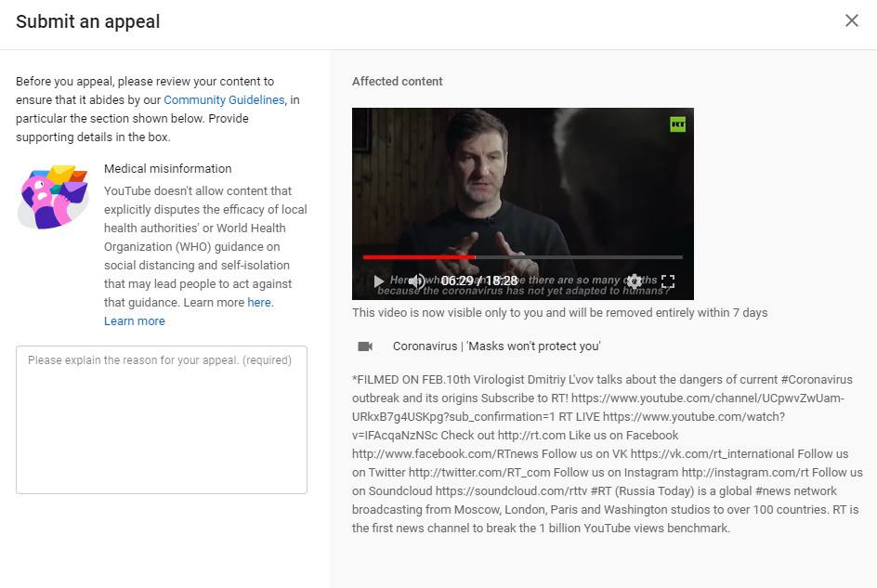Open video settings gear
The width and height of the screenshot is (877, 588).
(x=635, y=281)
